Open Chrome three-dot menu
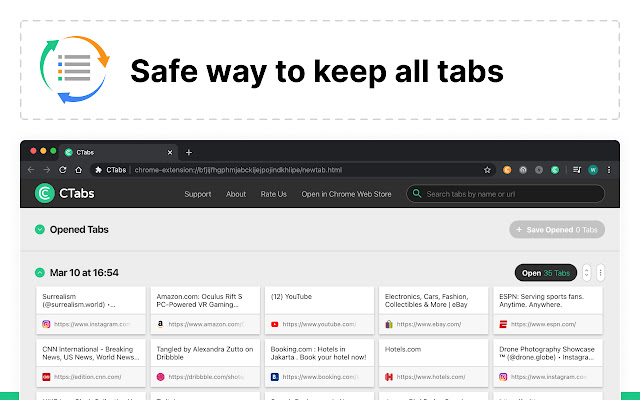The height and width of the screenshot is (400, 640). click(x=609, y=170)
